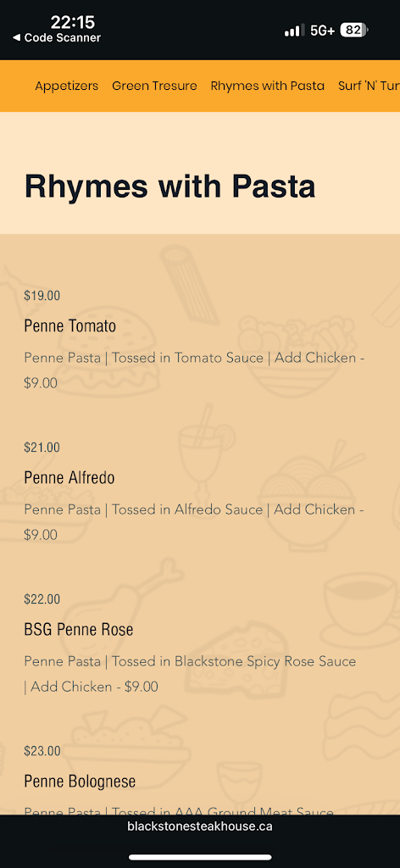Open the Surf 'N' Turf tab
This screenshot has width=400, height=868.
point(369,86)
